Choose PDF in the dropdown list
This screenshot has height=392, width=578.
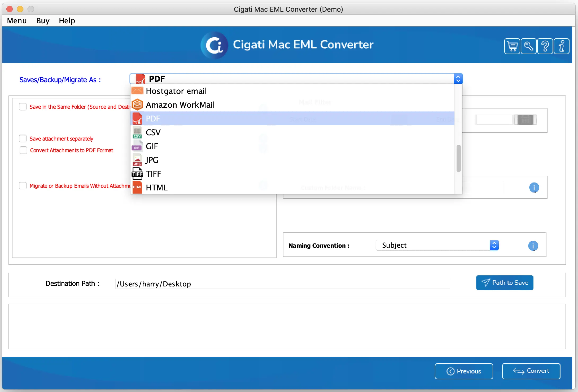(x=292, y=119)
